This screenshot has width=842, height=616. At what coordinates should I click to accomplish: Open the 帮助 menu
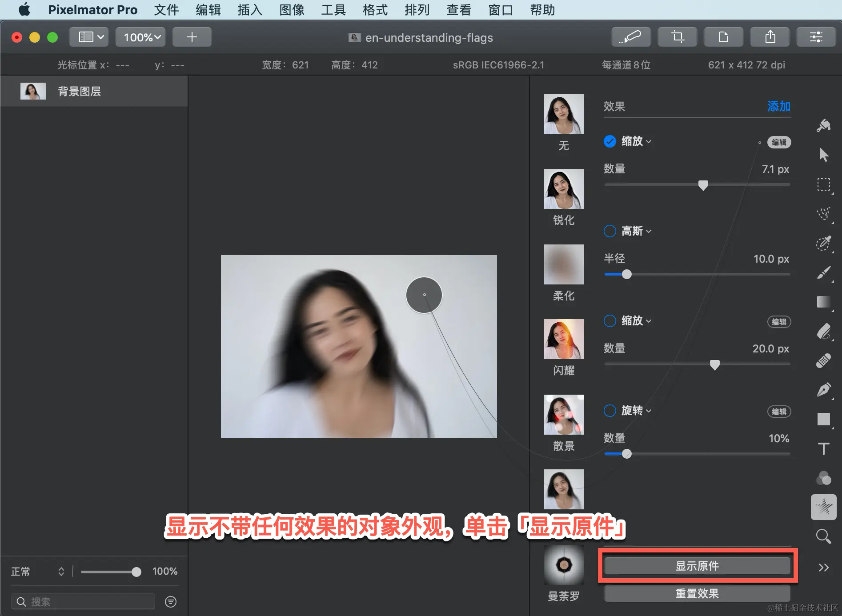pyautogui.click(x=542, y=9)
